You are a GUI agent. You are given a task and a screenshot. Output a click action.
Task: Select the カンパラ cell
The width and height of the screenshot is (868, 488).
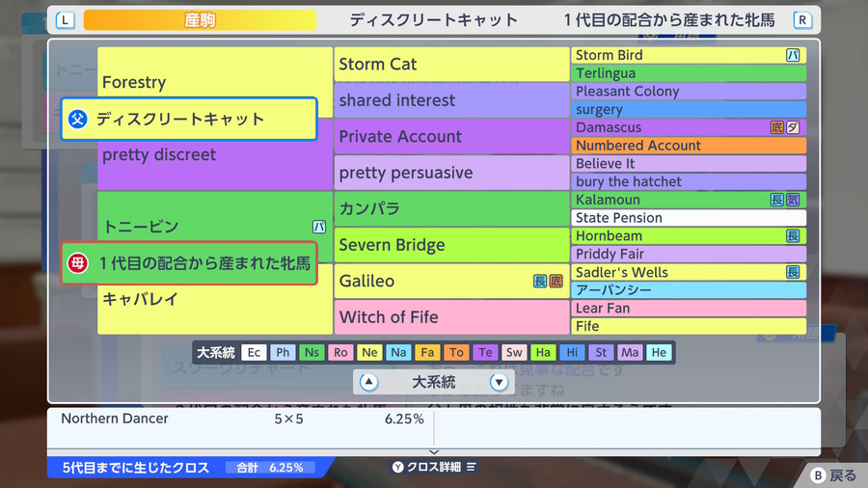point(451,208)
